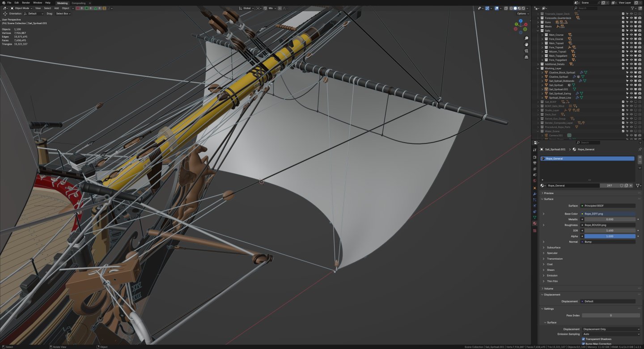Open the Render properties tab icon
Screen dimensions: 644x349
(534, 157)
